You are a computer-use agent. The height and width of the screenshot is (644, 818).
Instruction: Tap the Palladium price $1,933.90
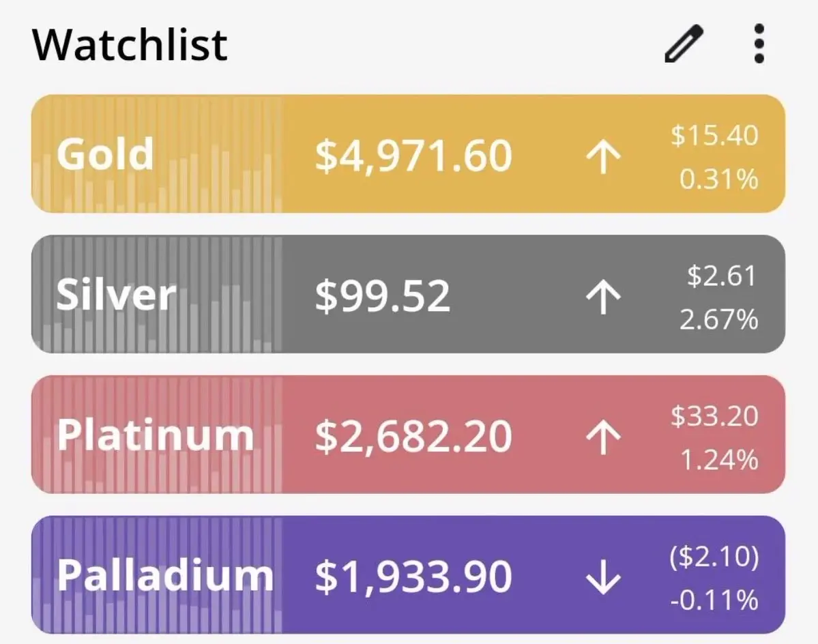click(413, 577)
